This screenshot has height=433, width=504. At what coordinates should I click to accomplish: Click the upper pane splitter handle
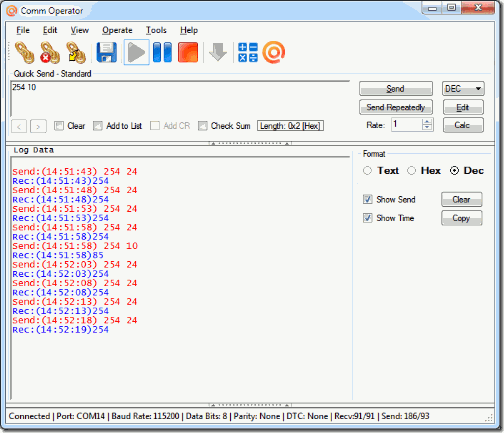[250, 143]
